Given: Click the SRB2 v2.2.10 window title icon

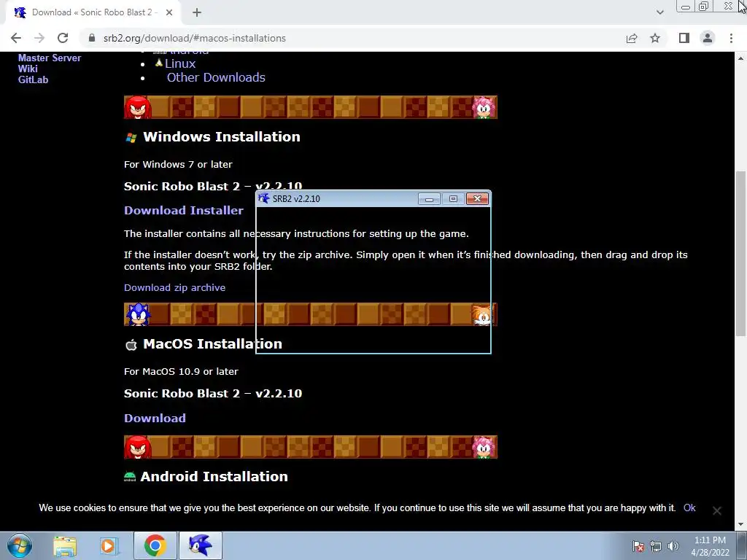Looking at the screenshot, I should [264, 198].
